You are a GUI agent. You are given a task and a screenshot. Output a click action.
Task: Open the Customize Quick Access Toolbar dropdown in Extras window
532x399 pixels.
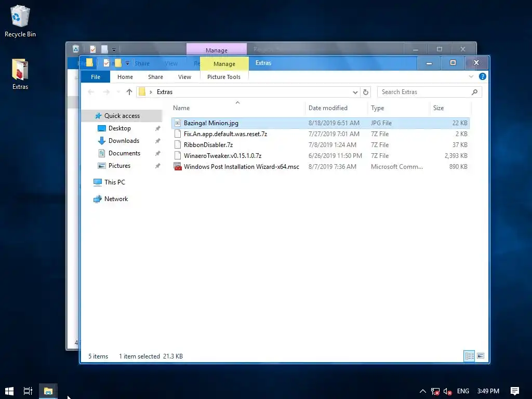point(127,63)
